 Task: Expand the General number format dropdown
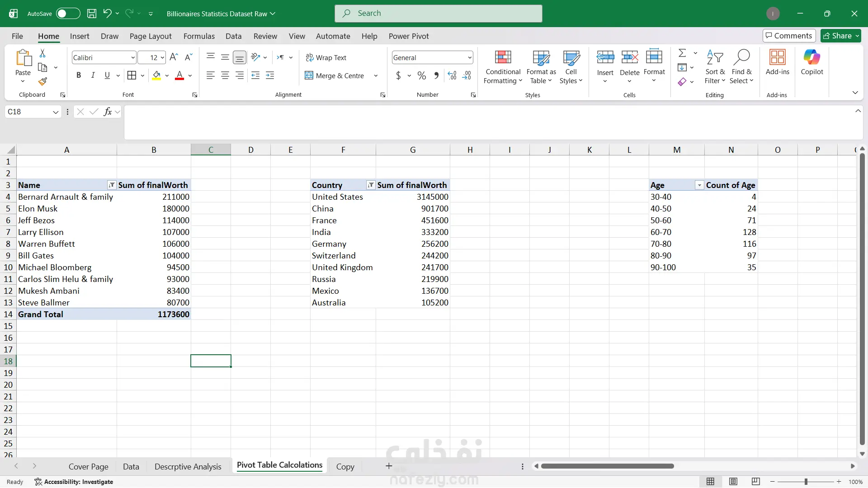[470, 57]
